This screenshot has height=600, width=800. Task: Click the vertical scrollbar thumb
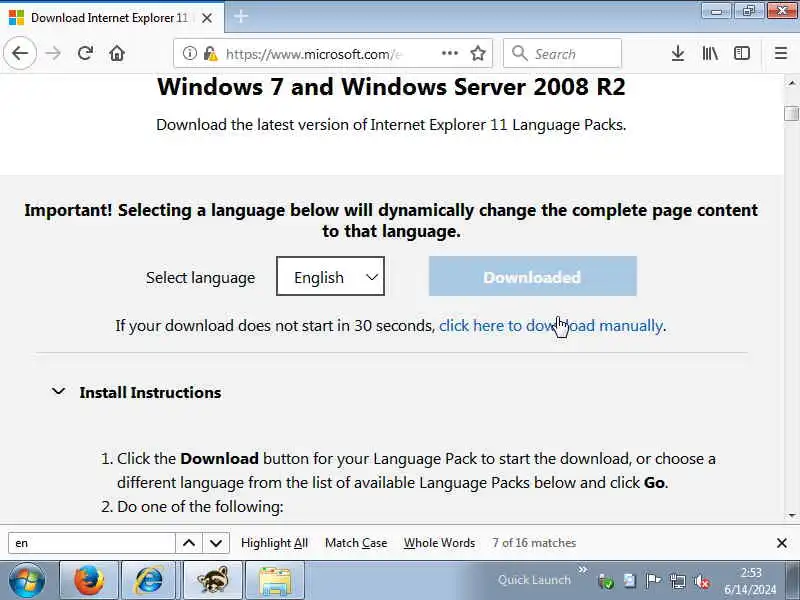(x=791, y=113)
